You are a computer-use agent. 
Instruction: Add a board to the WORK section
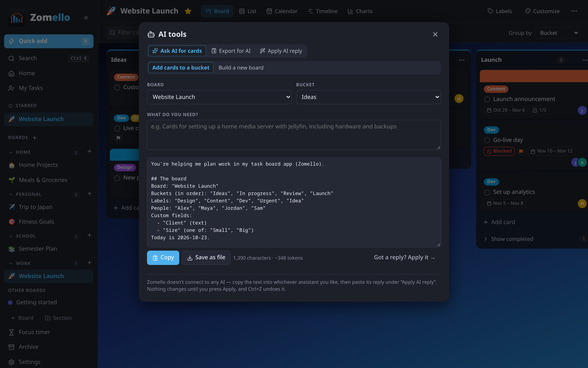coord(89,262)
